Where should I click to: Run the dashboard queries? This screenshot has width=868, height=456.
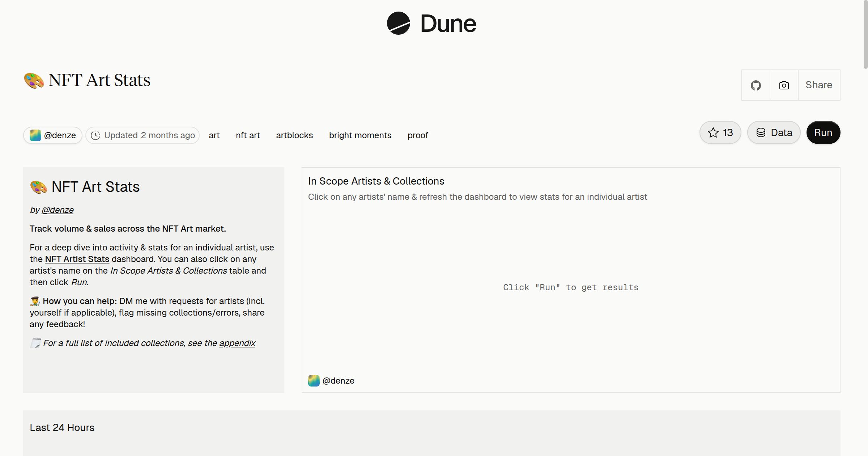(x=823, y=132)
